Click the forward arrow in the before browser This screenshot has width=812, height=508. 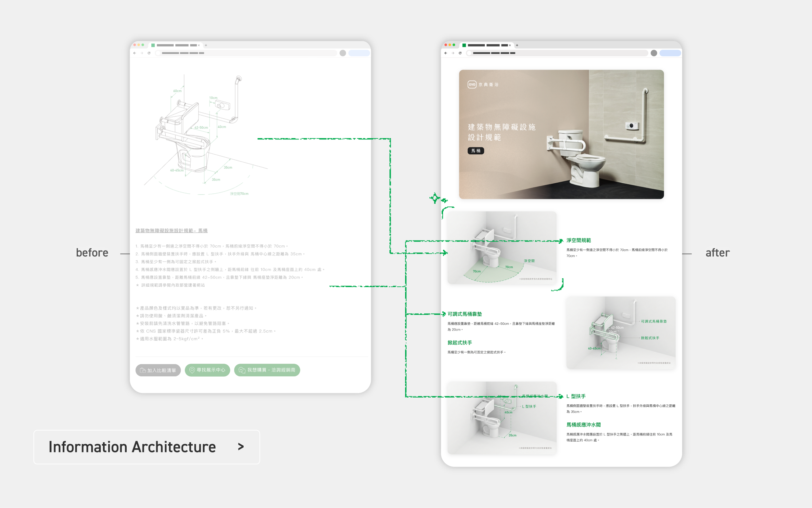coord(142,53)
